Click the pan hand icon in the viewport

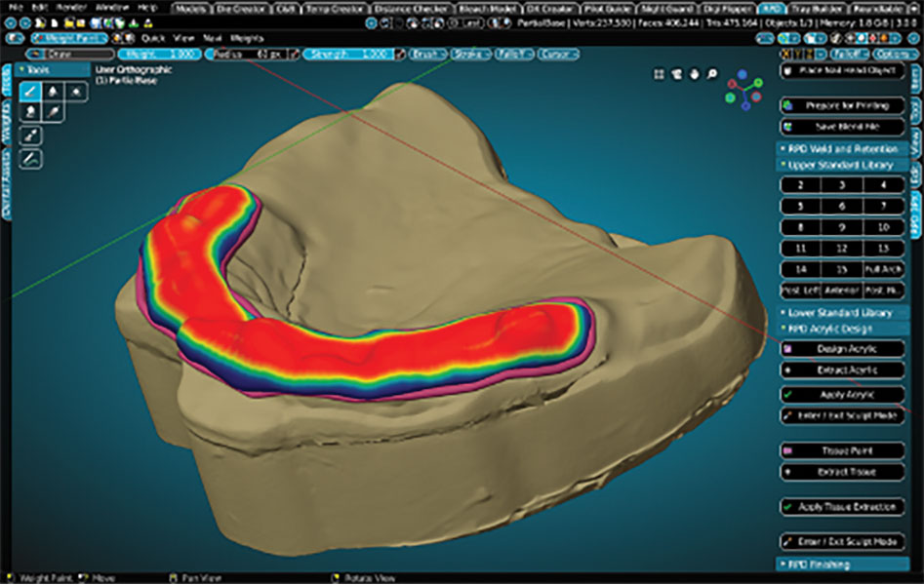[x=694, y=73]
